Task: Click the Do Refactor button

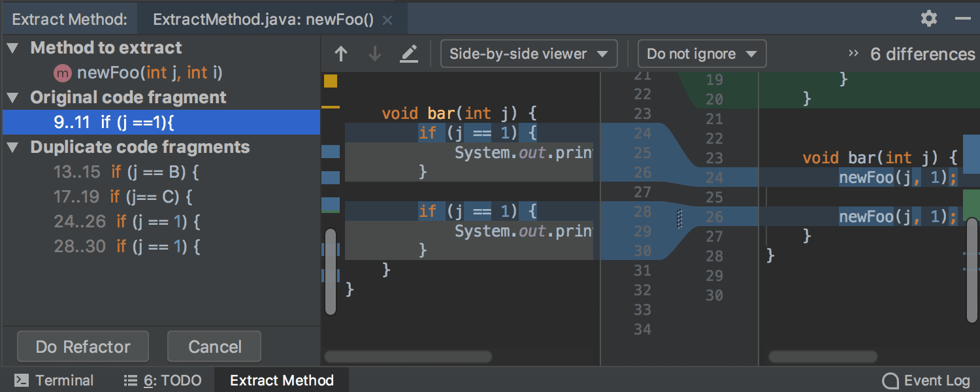Action: click(x=82, y=346)
